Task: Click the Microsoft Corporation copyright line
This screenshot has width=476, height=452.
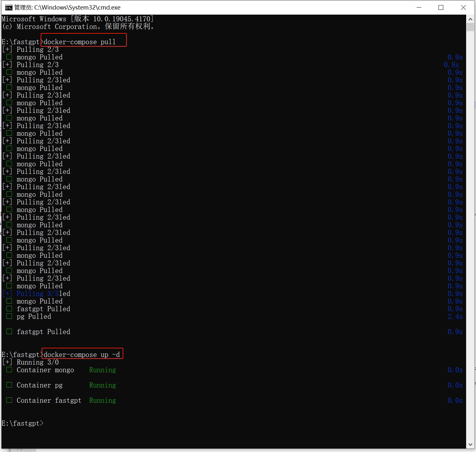Action: [78, 27]
